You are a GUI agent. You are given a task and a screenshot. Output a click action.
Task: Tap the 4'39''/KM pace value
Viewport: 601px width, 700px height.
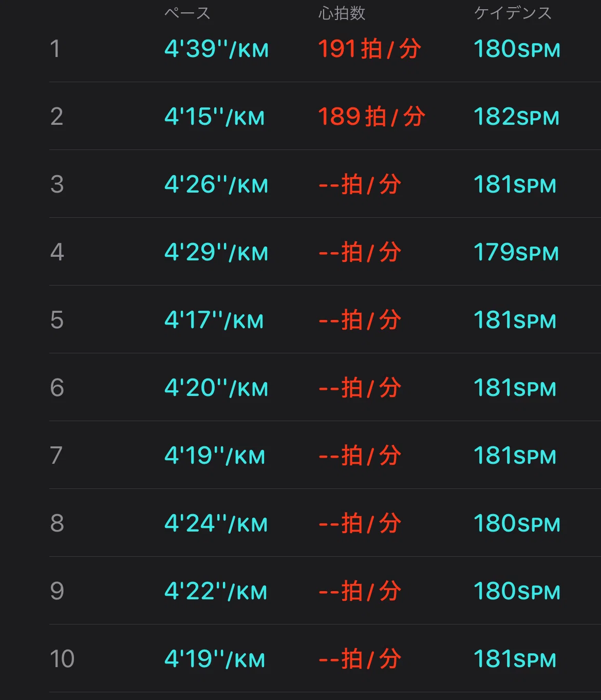(216, 49)
